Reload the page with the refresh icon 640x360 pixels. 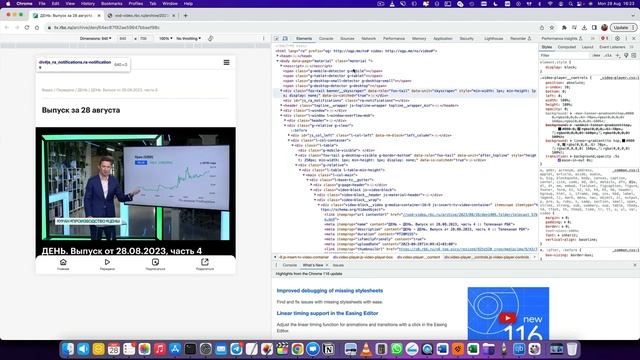click(27, 27)
